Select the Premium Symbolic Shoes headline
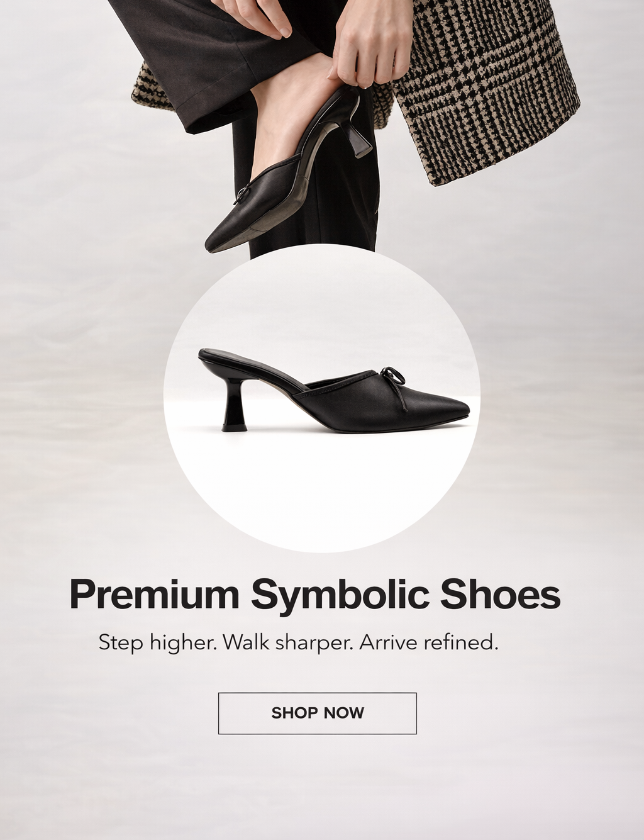Viewport: 644px width, 840px height. click(x=314, y=593)
